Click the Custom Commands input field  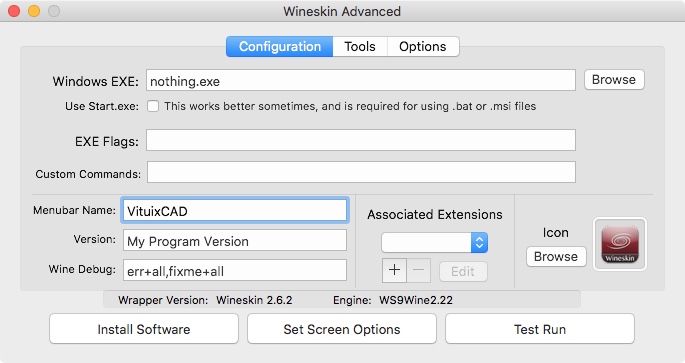click(361, 172)
